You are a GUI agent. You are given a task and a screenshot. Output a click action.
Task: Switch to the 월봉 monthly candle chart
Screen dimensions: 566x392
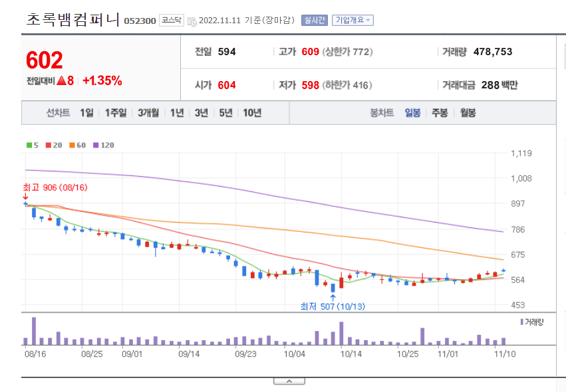(468, 113)
